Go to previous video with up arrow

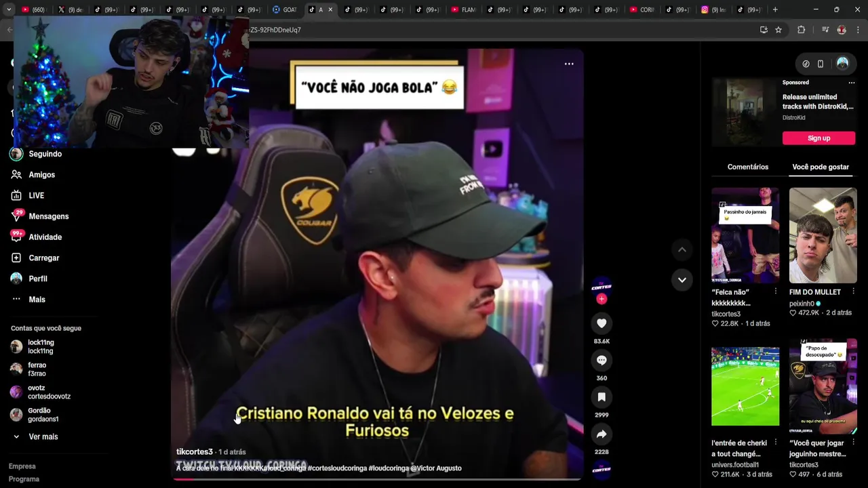pos(682,250)
